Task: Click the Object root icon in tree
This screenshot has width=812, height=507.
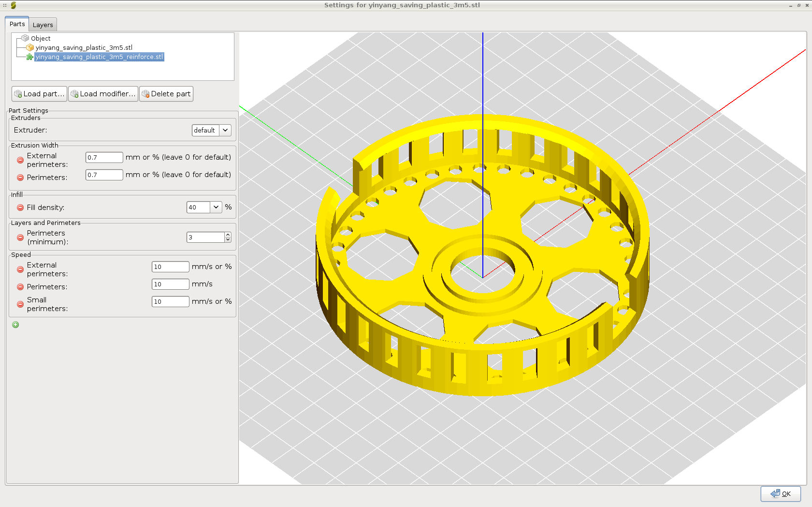Action: [25, 38]
